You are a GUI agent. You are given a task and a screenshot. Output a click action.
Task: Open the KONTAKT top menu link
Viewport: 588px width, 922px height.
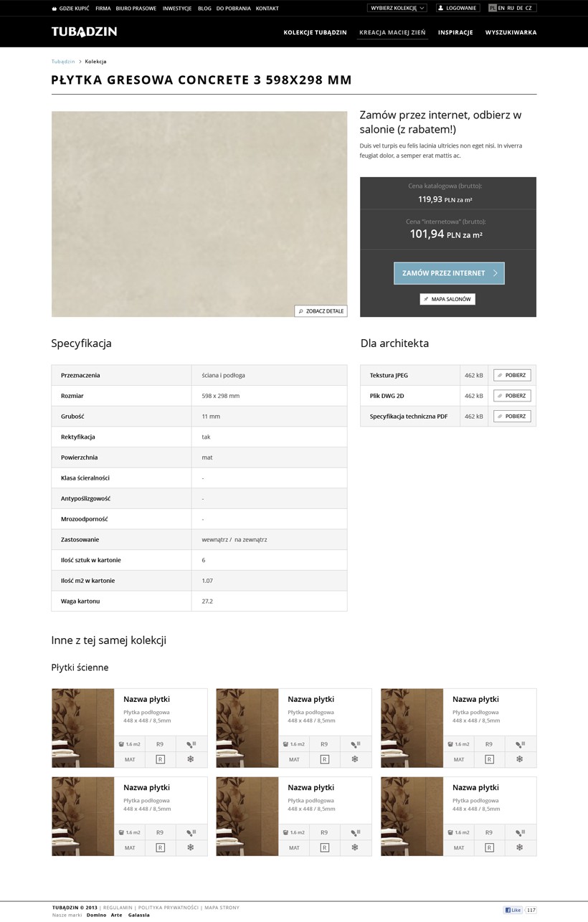pyautogui.click(x=267, y=8)
